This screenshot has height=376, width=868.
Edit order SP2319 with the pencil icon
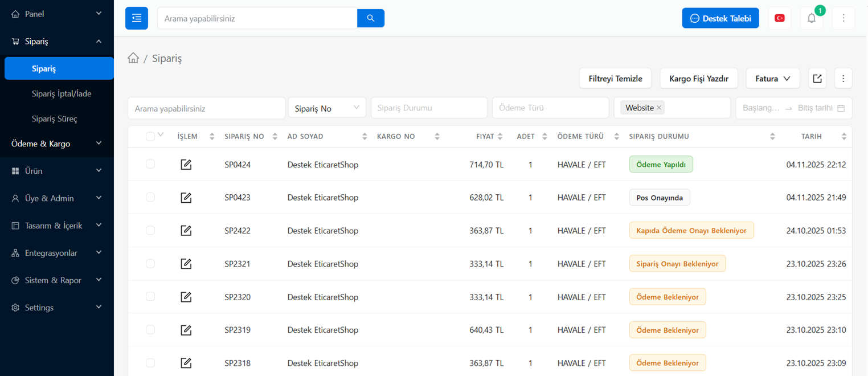click(186, 330)
